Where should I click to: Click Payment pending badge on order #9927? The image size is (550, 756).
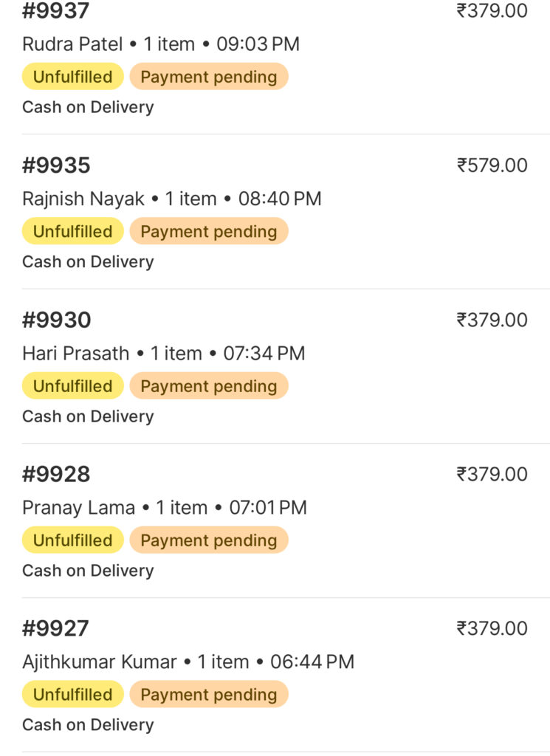pos(208,694)
